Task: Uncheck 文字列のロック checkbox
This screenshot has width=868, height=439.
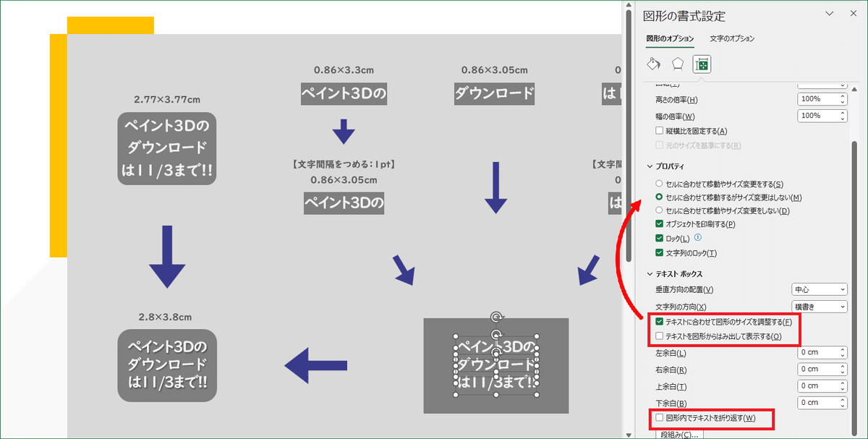Action: pos(659,252)
